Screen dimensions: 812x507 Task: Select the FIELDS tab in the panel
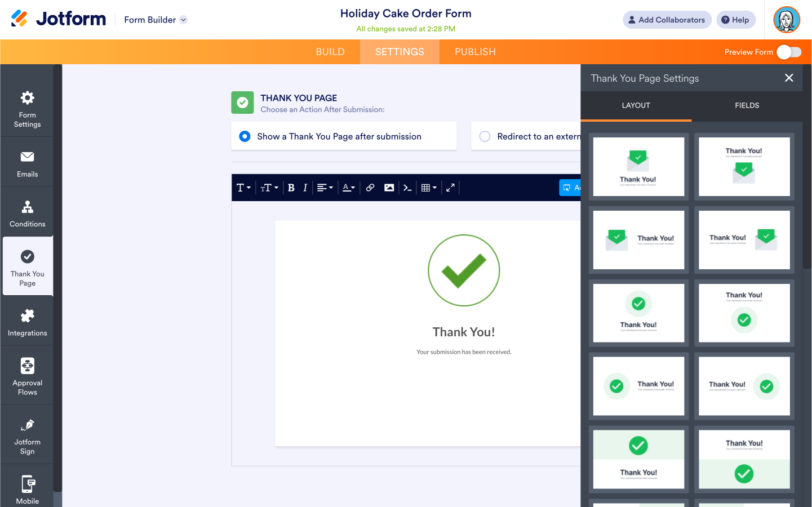pyautogui.click(x=747, y=105)
